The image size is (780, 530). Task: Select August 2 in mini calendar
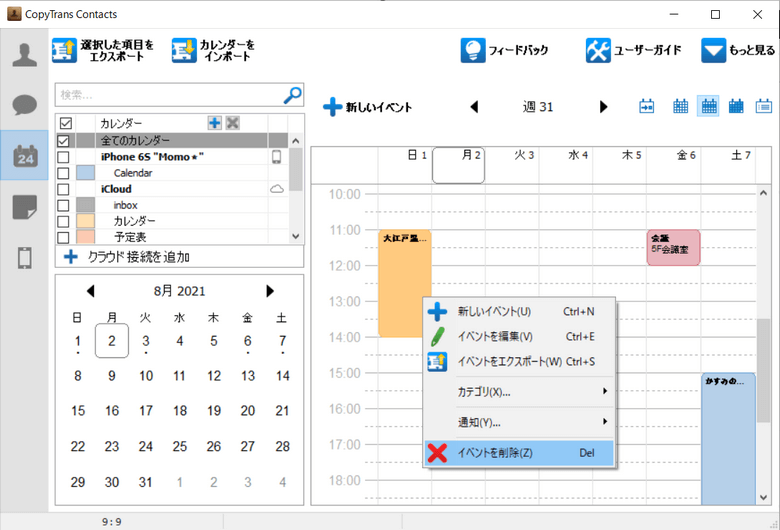(112, 341)
